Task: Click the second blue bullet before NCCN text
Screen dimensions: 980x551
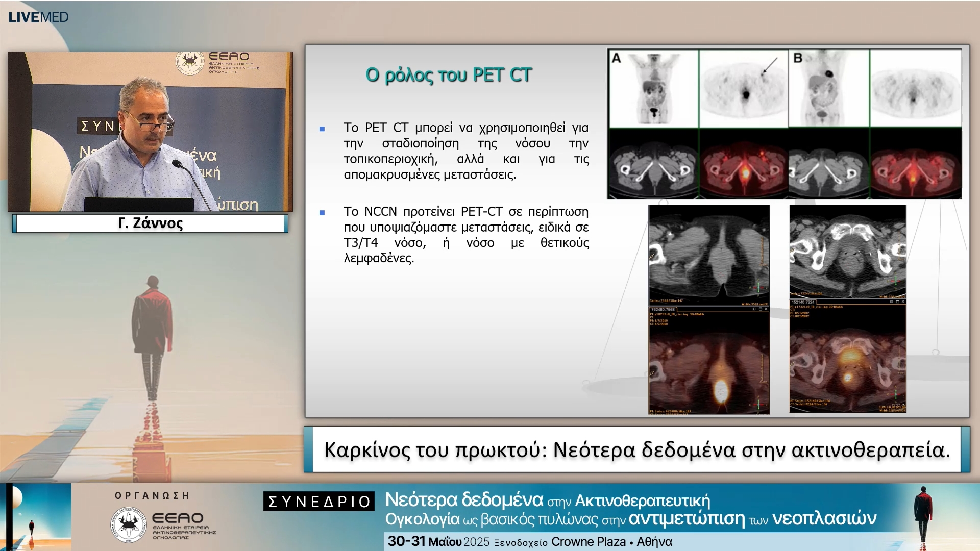Action: click(x=322, y=213)
